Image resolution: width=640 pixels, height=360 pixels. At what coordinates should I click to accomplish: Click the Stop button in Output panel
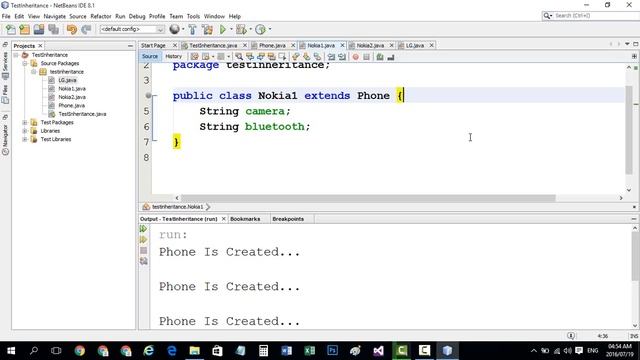[143, 250]
